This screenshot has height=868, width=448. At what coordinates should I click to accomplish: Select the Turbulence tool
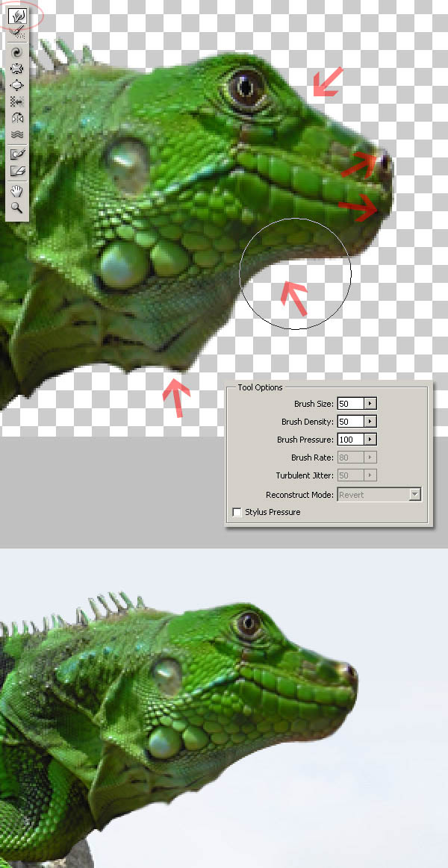coord(17,134)
